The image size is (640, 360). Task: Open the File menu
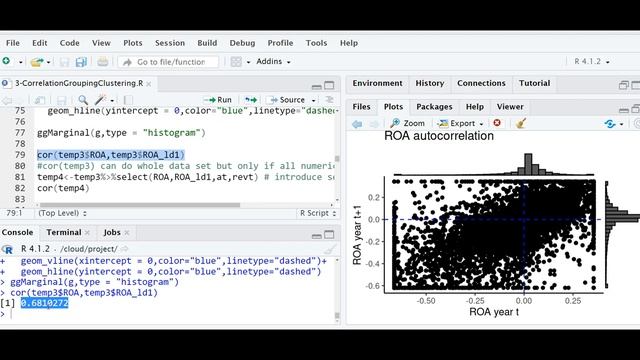pos(13,43)
